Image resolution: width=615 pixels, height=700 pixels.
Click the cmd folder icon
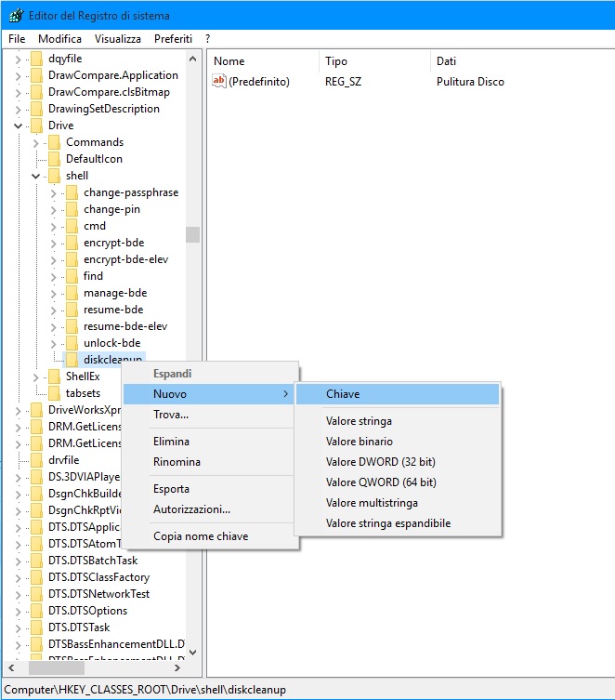(x=72, y=226)
